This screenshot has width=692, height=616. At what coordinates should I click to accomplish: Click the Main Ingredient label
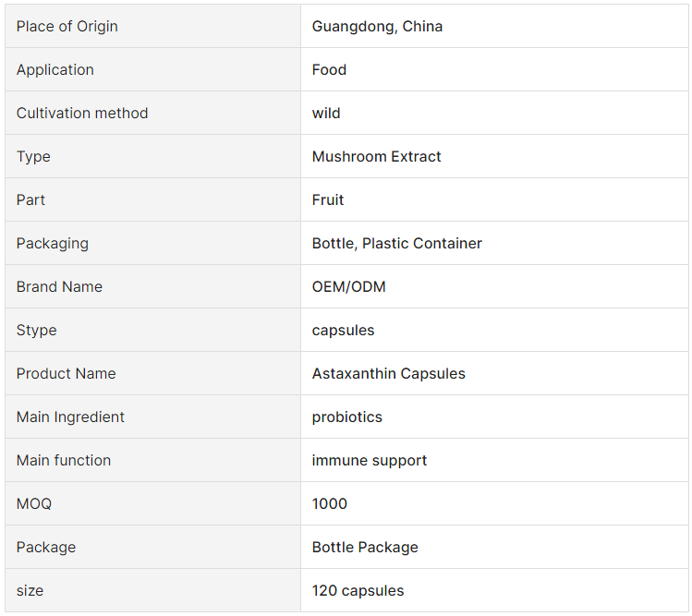pyautogui.click(x=70, y=417)
